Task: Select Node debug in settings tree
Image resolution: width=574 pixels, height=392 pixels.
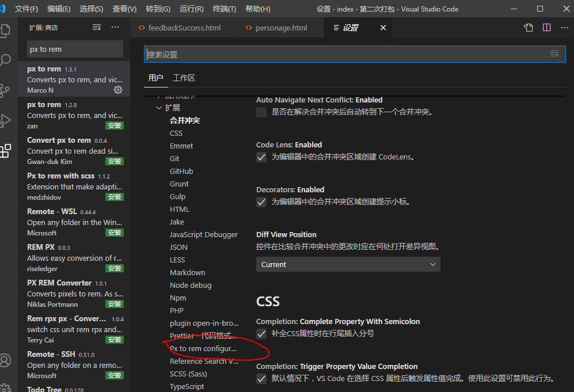Action: point(191,285)
